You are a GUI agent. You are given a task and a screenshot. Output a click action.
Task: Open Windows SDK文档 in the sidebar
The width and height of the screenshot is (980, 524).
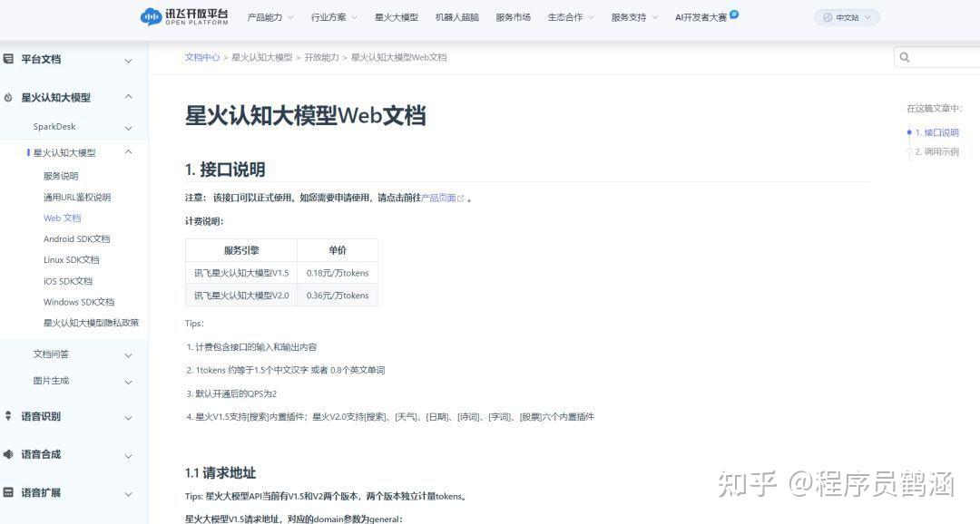click(x=79, y=302)
